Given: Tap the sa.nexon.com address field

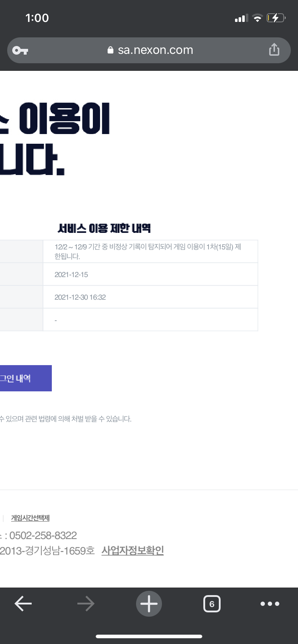Looking at the screenshot, I should [x=155, y=50].
